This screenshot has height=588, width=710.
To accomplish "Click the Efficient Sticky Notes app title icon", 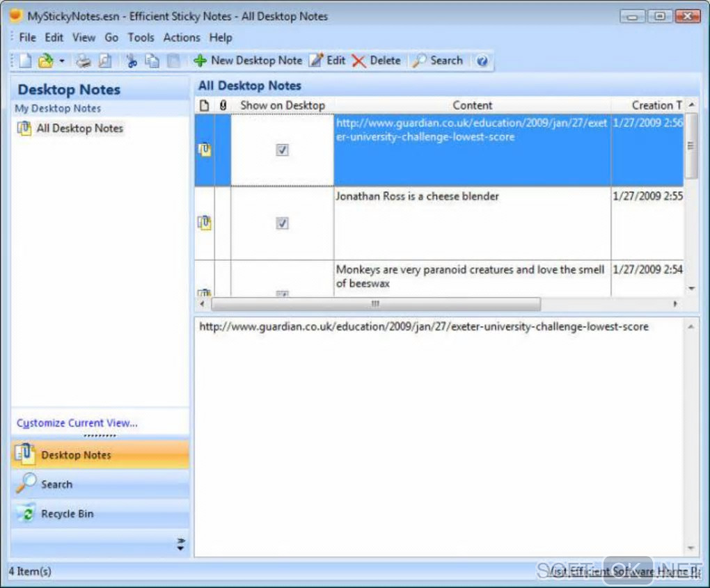I will [x=16, y=15].
